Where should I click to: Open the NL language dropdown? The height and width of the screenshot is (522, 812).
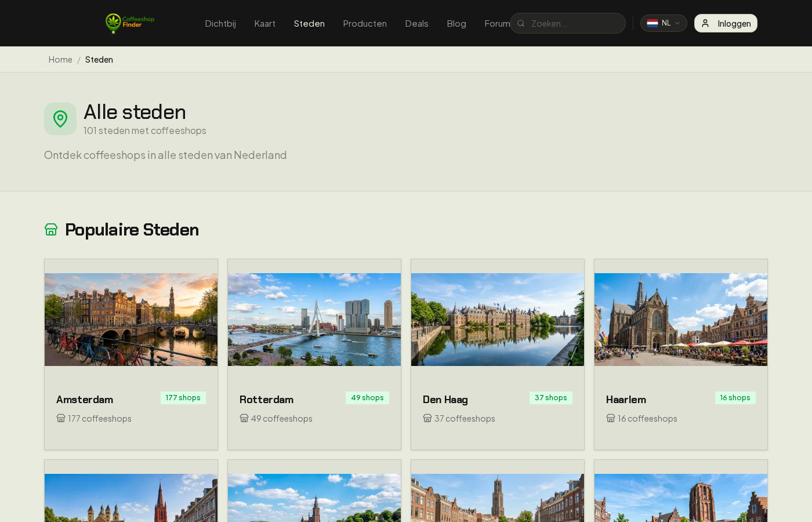pos(664,23)
